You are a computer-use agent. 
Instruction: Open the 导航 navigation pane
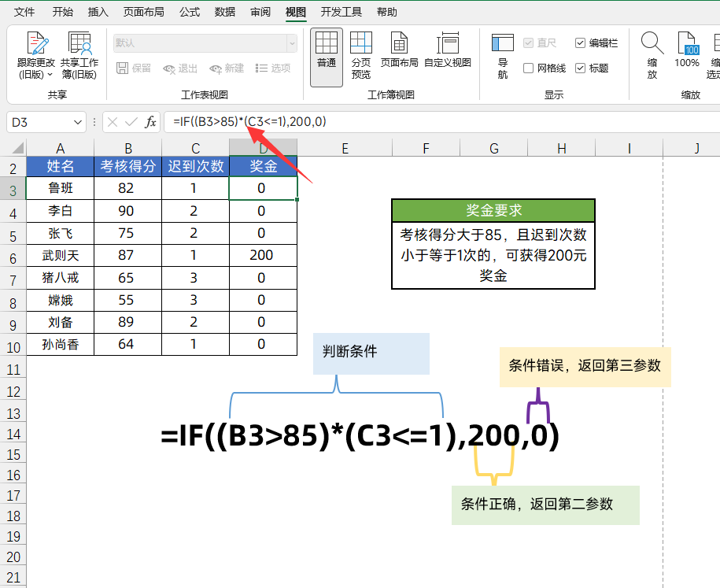coord(502,57)
